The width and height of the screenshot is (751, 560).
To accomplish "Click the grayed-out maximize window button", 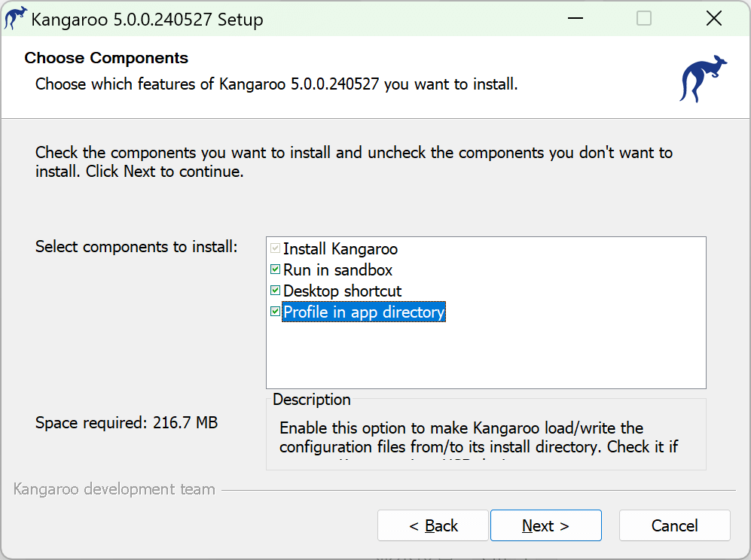I will [x=644, y=19].
